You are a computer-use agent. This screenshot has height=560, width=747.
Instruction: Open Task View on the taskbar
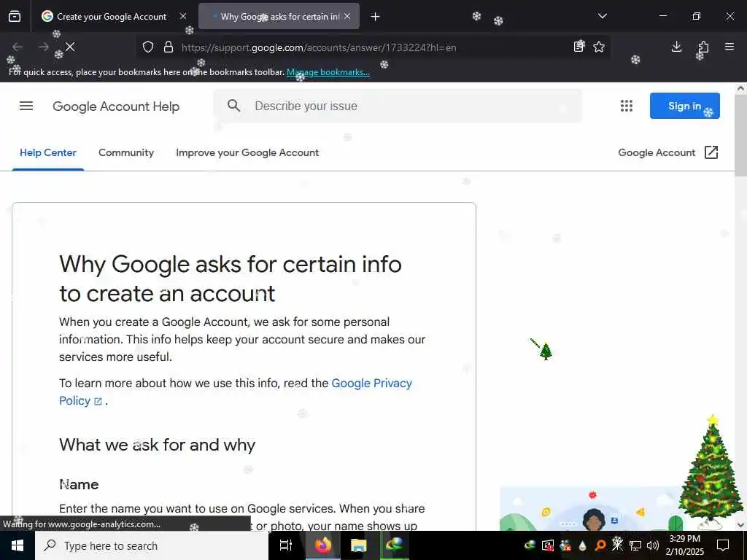286,545
